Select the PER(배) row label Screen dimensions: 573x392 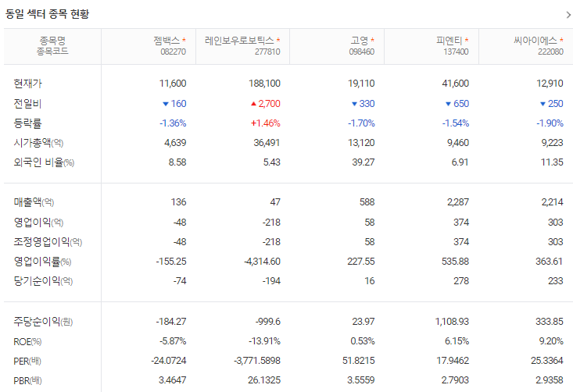pyautogui.click(x=27, y=362)
